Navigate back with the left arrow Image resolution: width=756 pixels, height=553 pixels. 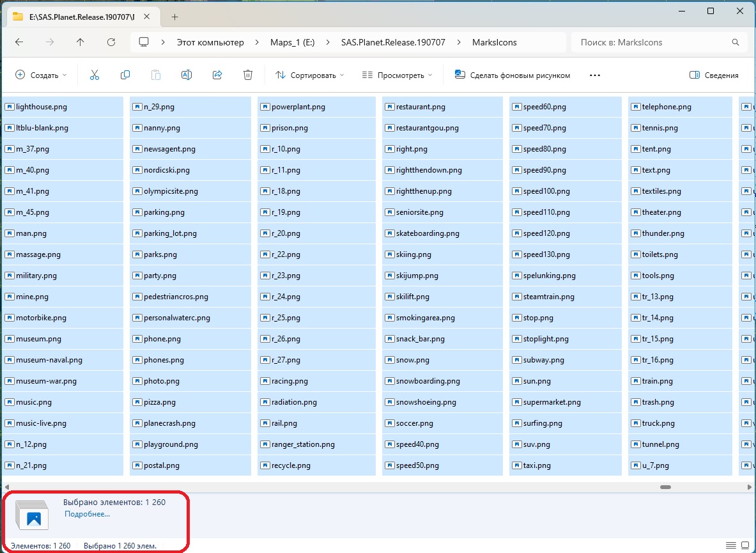19,42
